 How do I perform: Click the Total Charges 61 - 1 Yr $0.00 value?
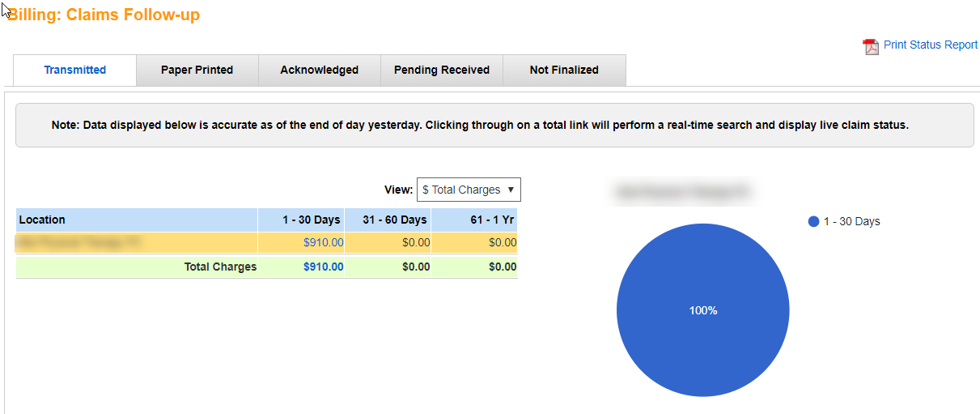coord(503,267)
